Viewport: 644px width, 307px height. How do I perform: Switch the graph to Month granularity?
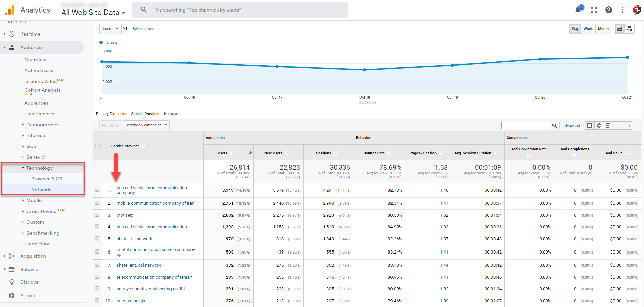[x=603, y=29]
